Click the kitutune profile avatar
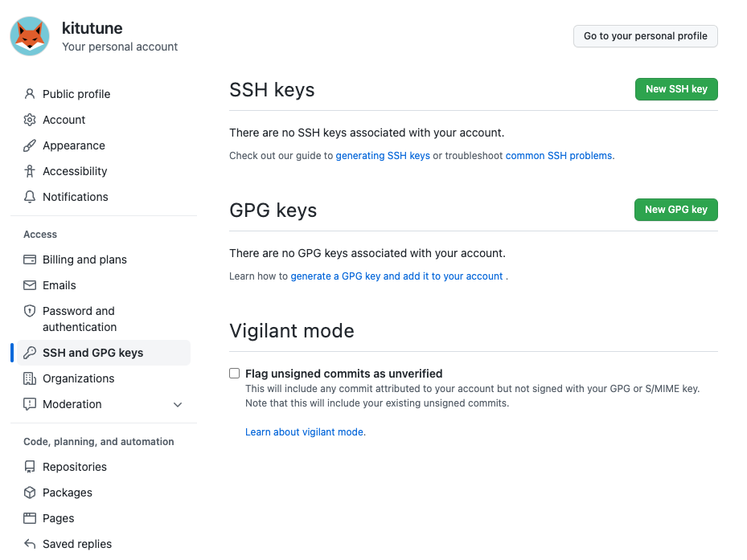Viewport: 747px width, 560px height. (30, 36)
